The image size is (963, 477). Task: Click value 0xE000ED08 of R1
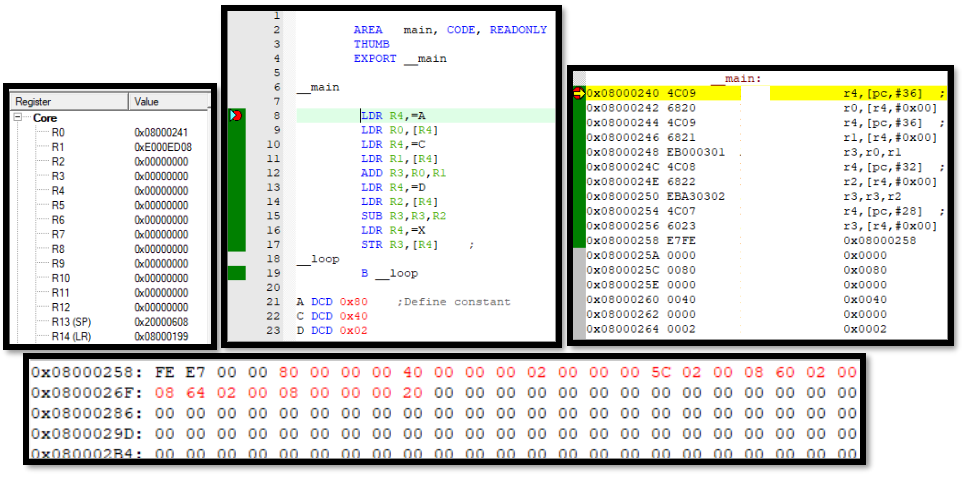click(x=161, y=147)
